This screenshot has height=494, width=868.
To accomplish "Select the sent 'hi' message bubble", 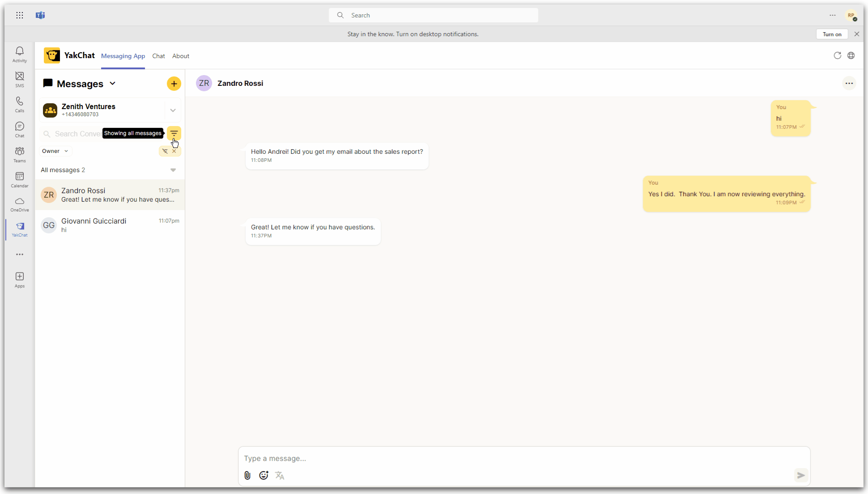I will point(791,118).
